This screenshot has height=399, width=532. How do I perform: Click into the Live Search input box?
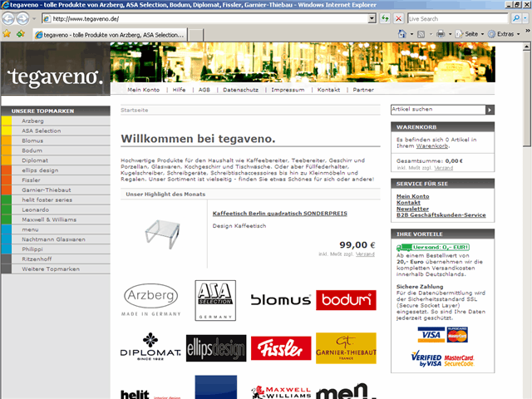point(458,18)
